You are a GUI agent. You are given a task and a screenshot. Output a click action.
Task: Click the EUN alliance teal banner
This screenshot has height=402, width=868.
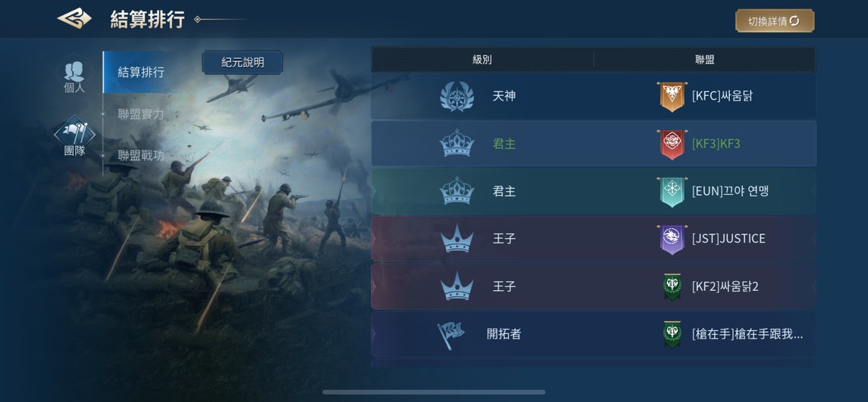[672, 192]
